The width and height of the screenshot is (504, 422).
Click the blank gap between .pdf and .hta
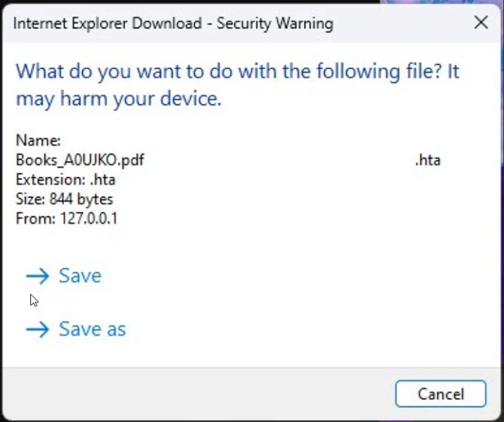click(x=281, y=160)
